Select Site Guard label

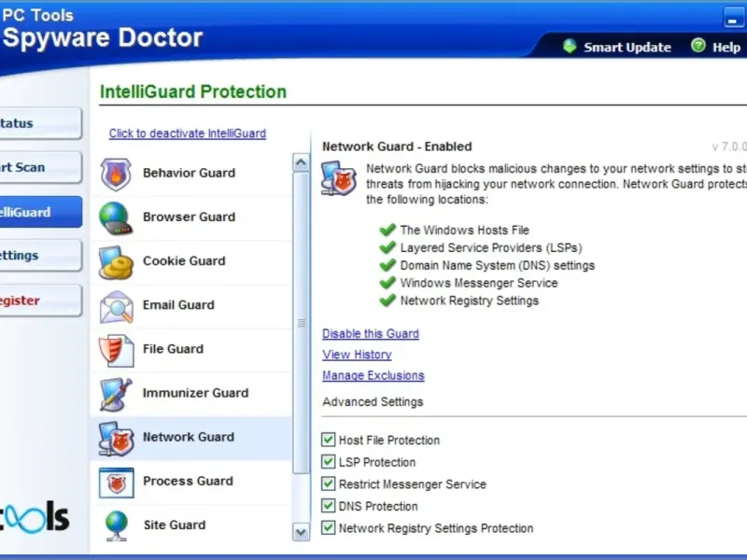(175, 525)
